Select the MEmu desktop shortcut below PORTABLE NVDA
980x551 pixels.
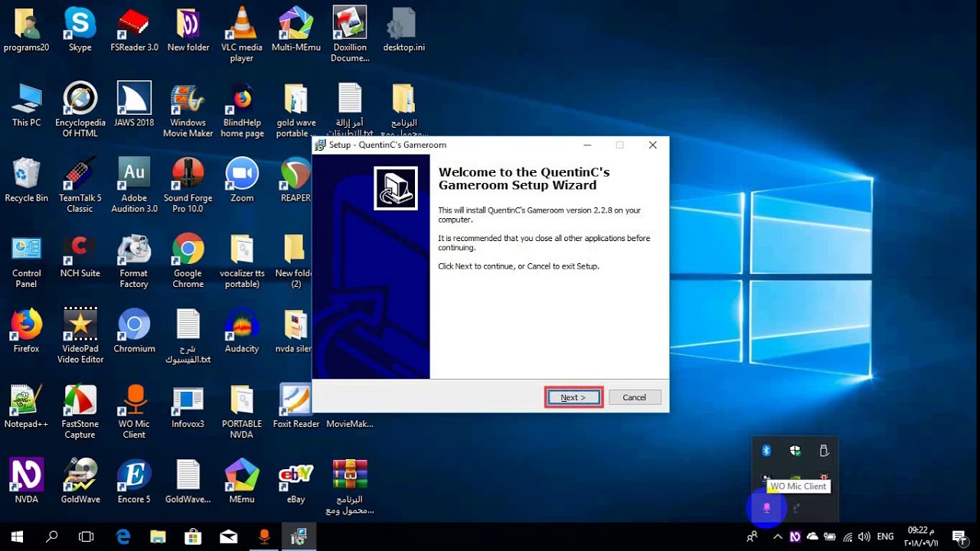coord(242,481)
